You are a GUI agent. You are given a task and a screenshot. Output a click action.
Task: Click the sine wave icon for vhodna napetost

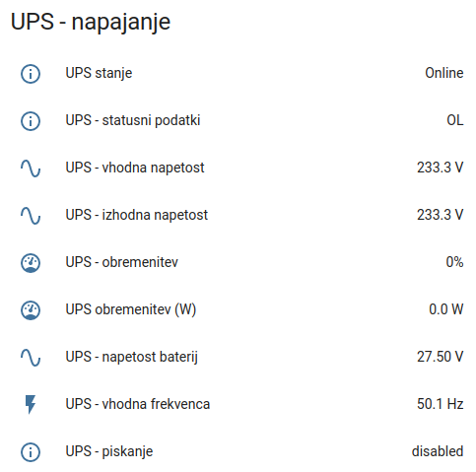[31, 169]
